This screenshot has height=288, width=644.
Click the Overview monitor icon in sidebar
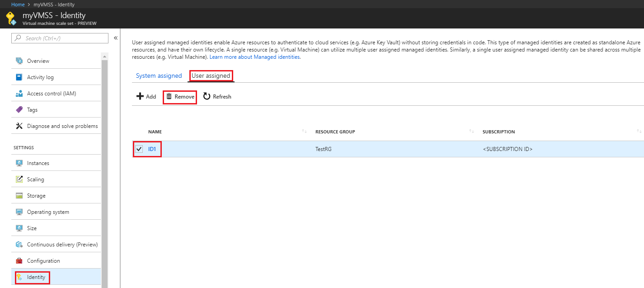point(19,61)
